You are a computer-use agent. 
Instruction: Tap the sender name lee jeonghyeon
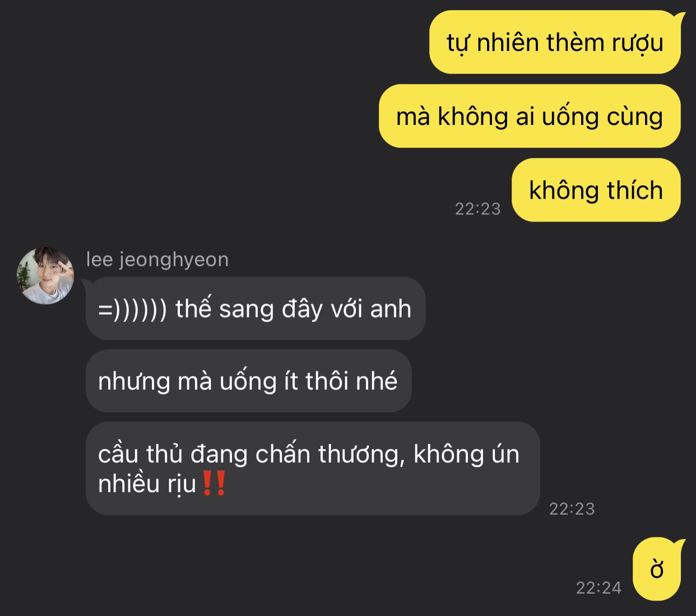(x=157, y=260)
